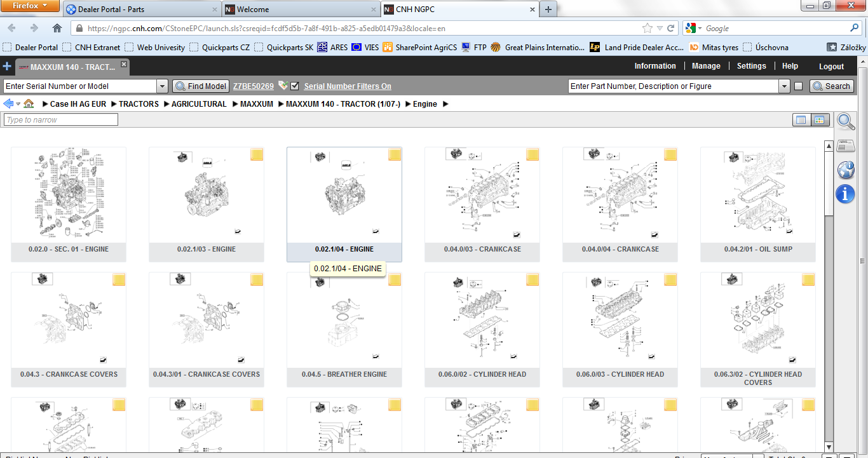Image resolution: width=868 pixels, height=458 pixels.
Task: Reload the page with the refresh icon
Action: point(670,29)
